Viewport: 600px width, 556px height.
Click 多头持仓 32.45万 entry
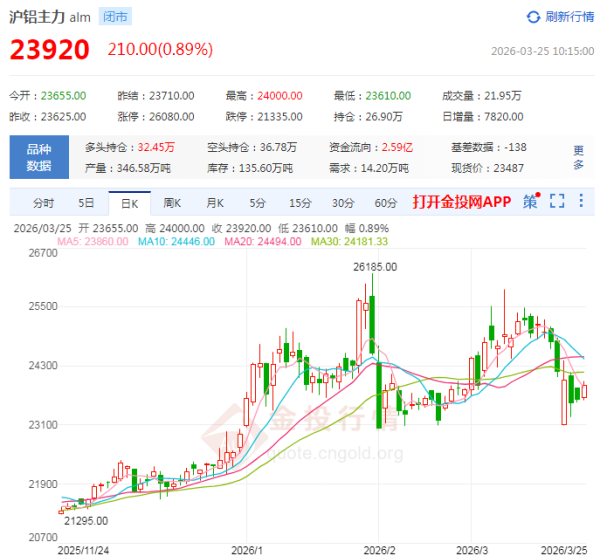click(x=130, y=147)
